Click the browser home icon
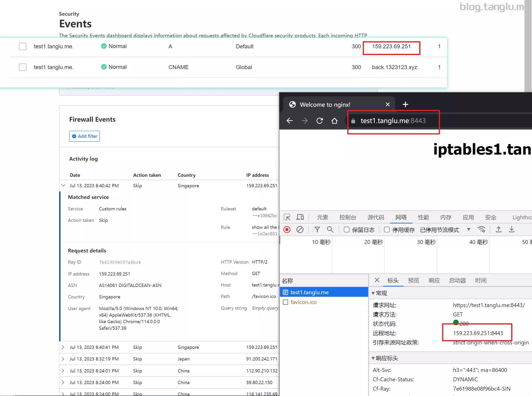Screen dimensions: 532x396 coord(335,120)
